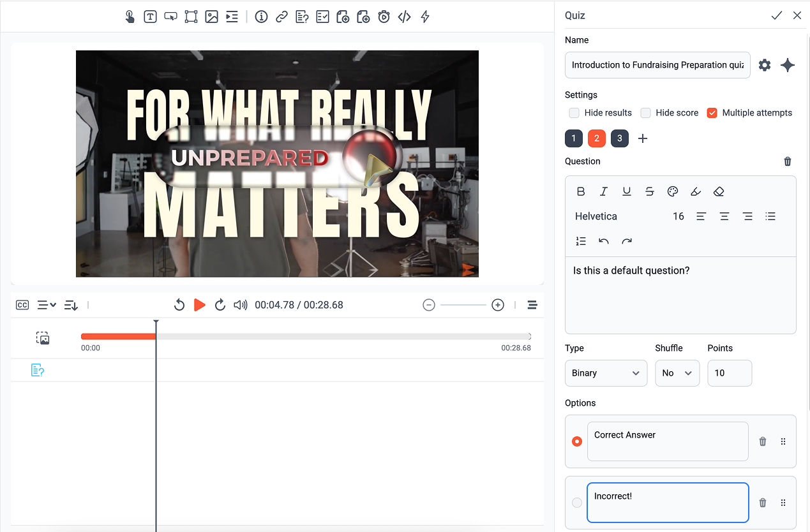Add a checklist form element
The height and width of the screenshot is (532, 810).
click(x=322, y=17)
